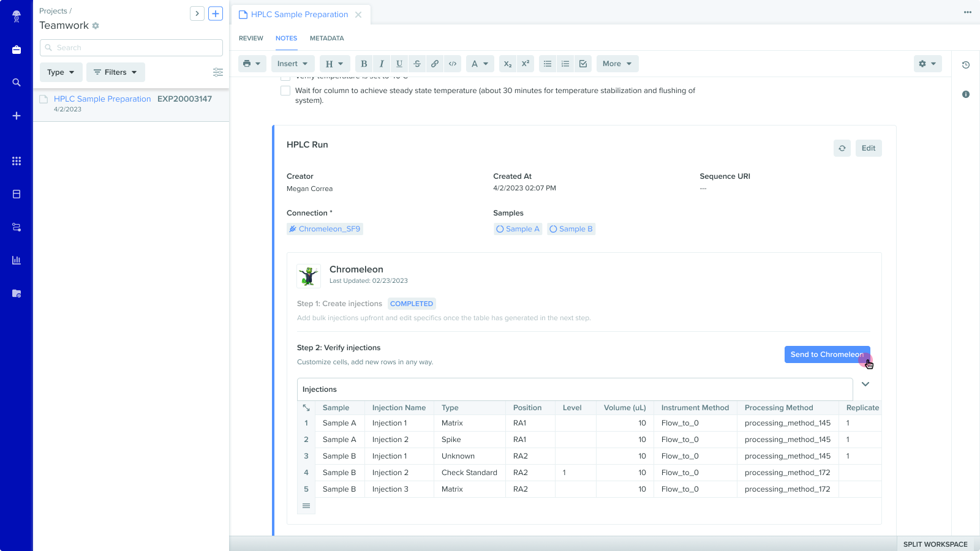The image size is (980, 551).
Task: Open the folder settings icon in sidebar
Action: tap(17, 293)
